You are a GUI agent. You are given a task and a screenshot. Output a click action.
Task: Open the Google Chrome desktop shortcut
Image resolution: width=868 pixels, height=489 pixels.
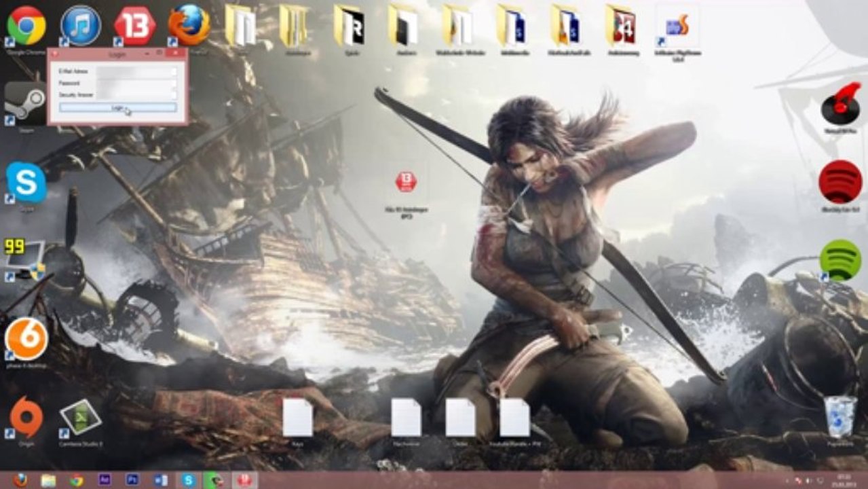click(x=26, y=26)
